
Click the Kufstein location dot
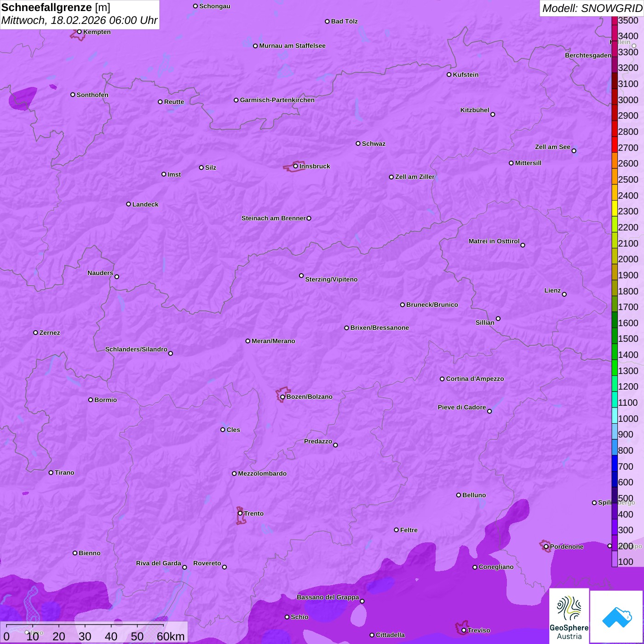(x=449, y=75)
